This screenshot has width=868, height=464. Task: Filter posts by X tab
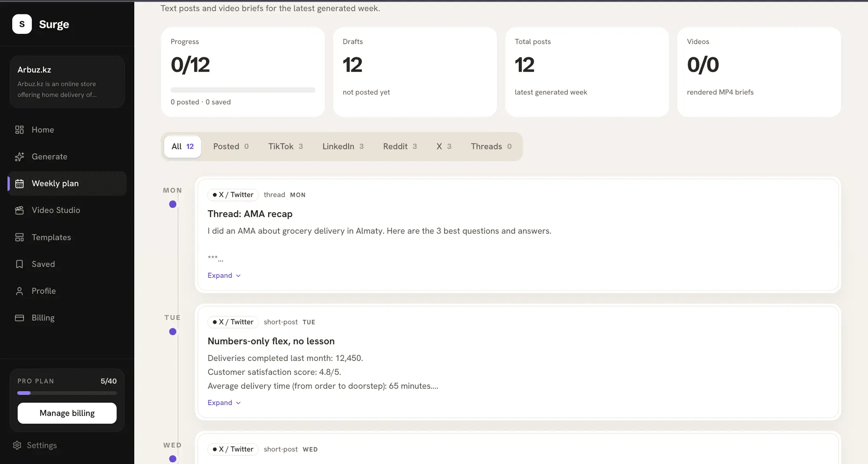pos(444,146)
